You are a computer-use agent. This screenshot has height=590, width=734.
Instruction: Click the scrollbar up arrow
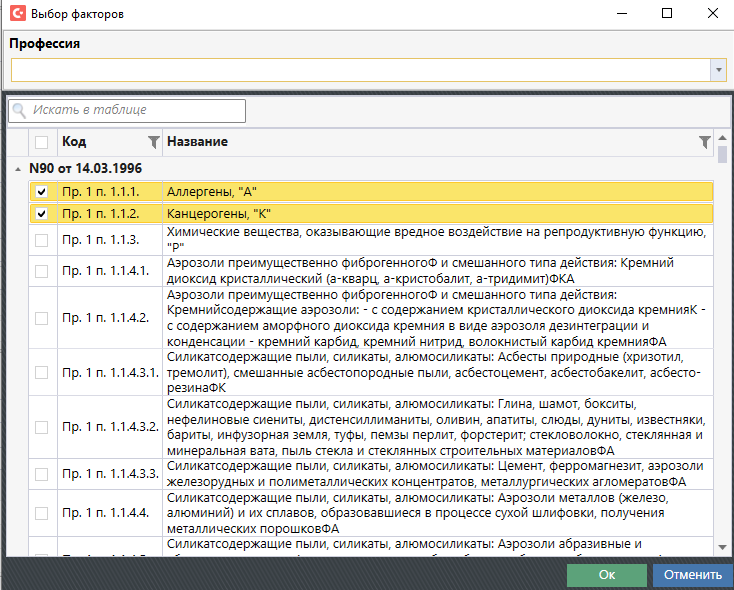tap(722, 136)
